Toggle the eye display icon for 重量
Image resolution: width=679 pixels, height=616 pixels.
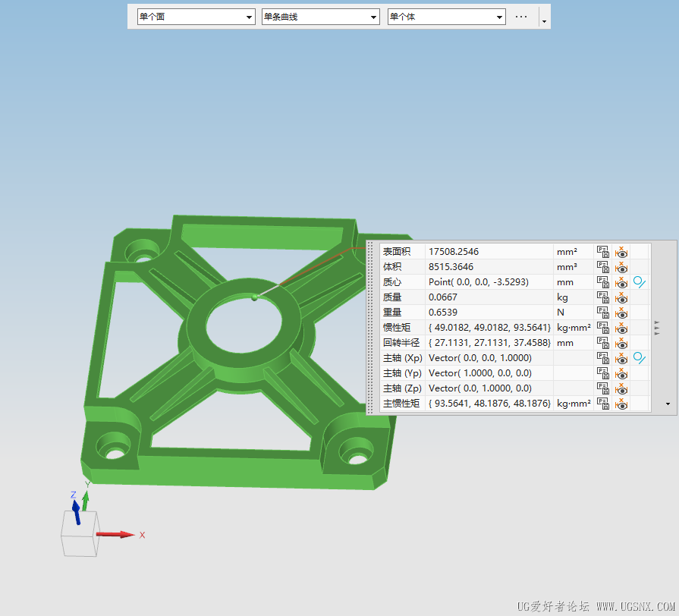click(621, 312)
